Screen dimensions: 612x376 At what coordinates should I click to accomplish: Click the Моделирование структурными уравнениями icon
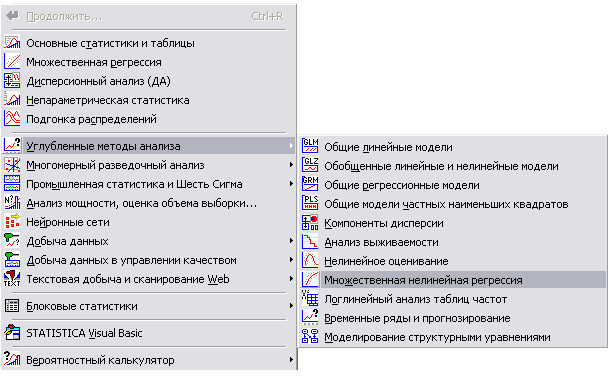tap(310, 337)
